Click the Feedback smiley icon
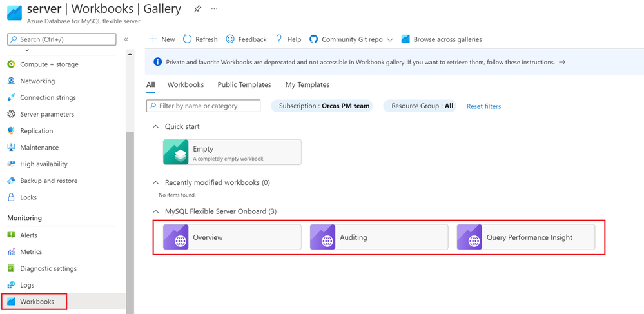This screenshot has width=644, height=314. (x=230, y=39)
